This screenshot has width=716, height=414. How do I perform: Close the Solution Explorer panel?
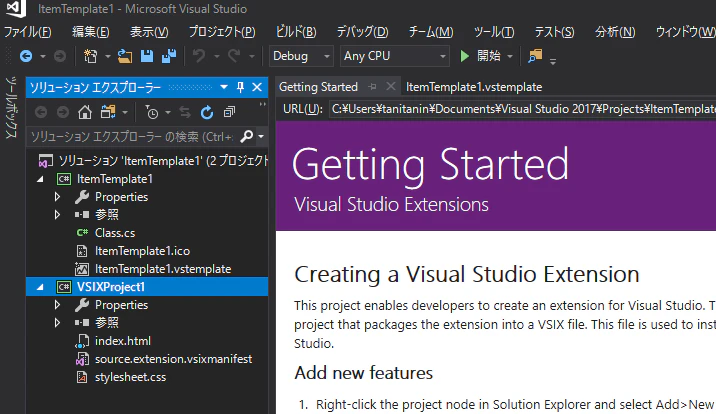pos(257,87)
